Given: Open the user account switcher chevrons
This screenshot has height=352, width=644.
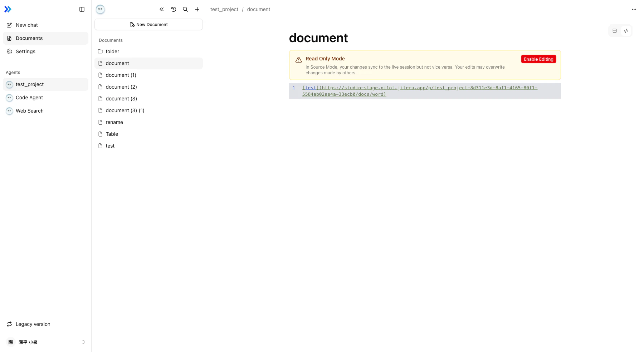Looking at the screenshot, I should pyautogui.click(x=83, y=342).
